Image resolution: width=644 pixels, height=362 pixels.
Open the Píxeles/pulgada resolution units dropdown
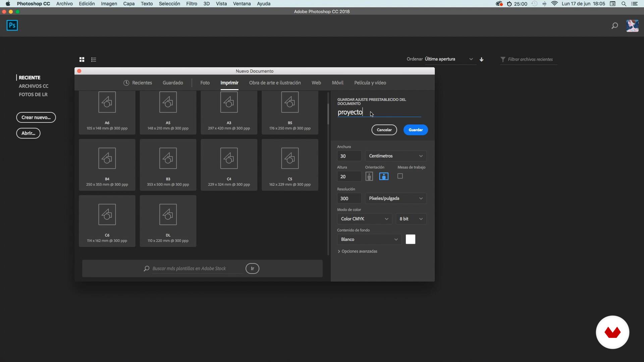(396, 198)
